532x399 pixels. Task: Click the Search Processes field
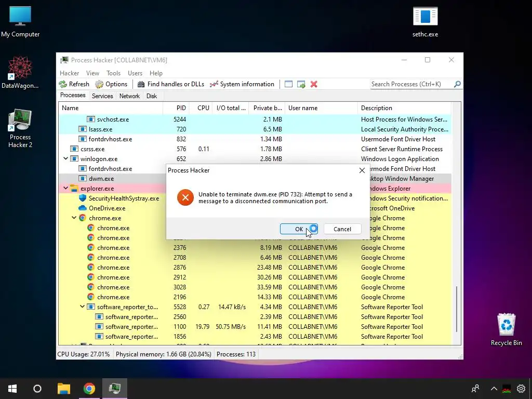pos(411,84)
